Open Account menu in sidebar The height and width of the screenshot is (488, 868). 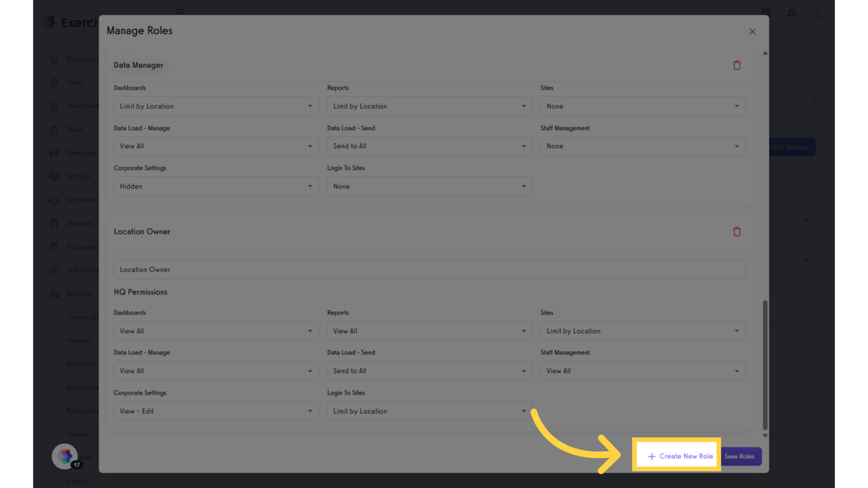(79, 294)
